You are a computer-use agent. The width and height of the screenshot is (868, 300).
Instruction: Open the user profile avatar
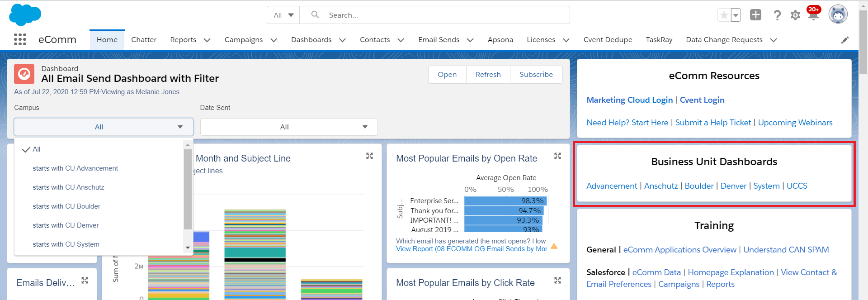click(x=838, y=15)
